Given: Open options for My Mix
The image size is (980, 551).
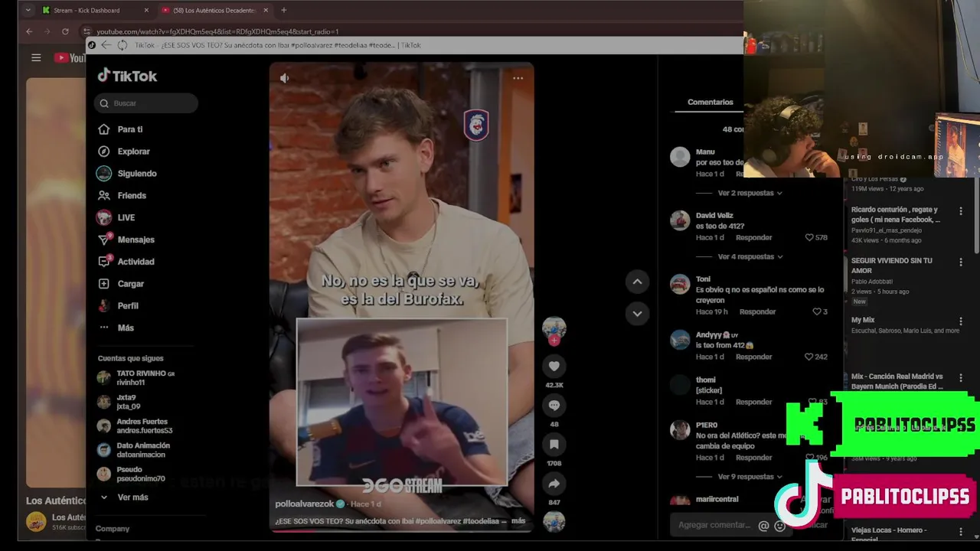Looking at the screenshot, I should click(x=960, y=321).
